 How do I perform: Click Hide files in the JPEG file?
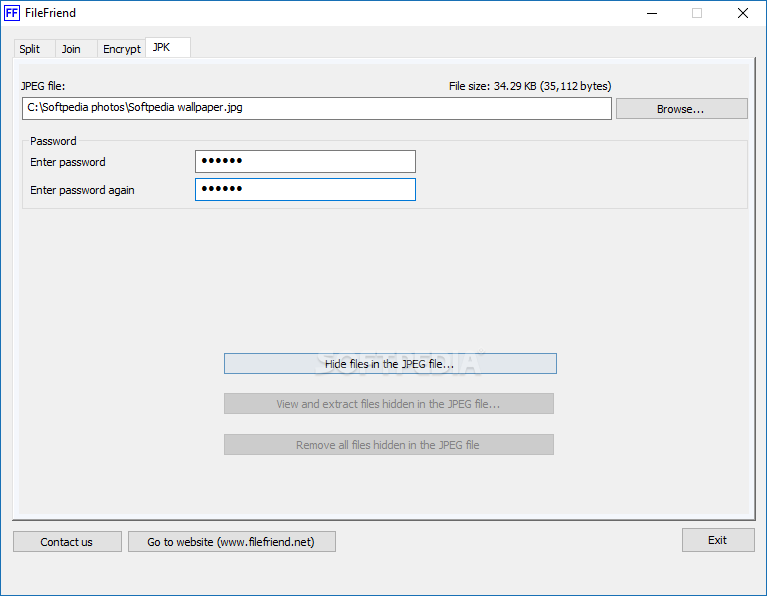390,364
